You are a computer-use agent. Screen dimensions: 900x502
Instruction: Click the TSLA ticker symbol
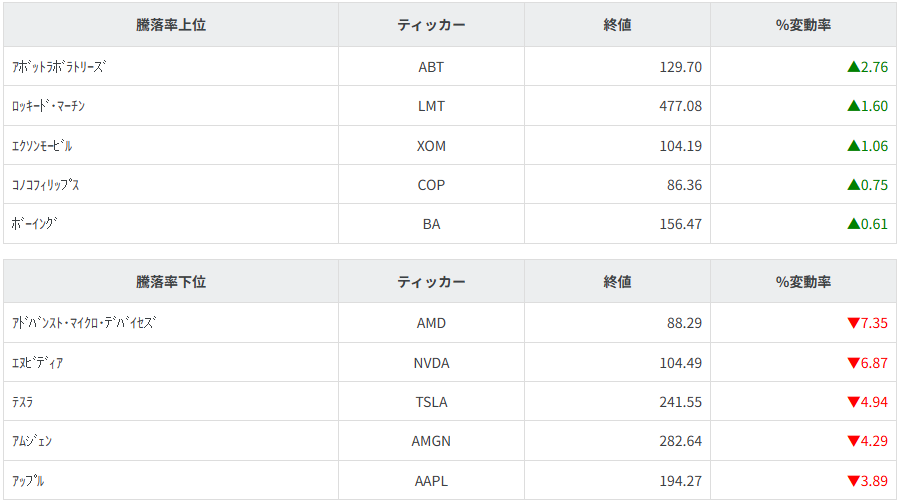pos(431,402)
